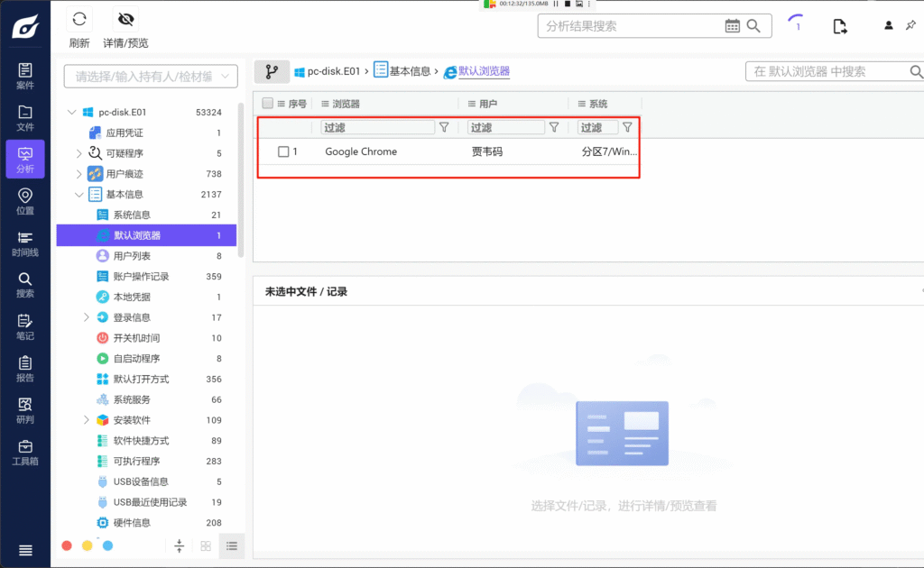Collapse the 基本信息 tree node
The width and height of the screenshot is (924, 568).
79,194
